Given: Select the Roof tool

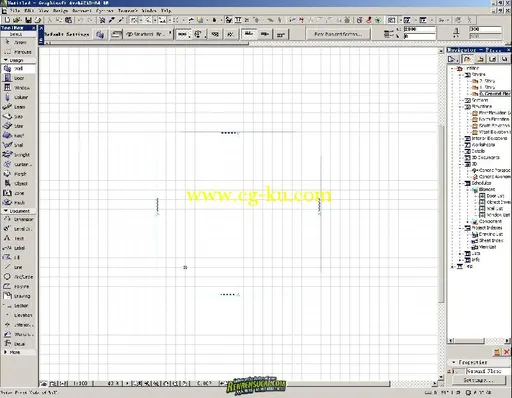Looking at the screenshot, I should pos(19,136).
